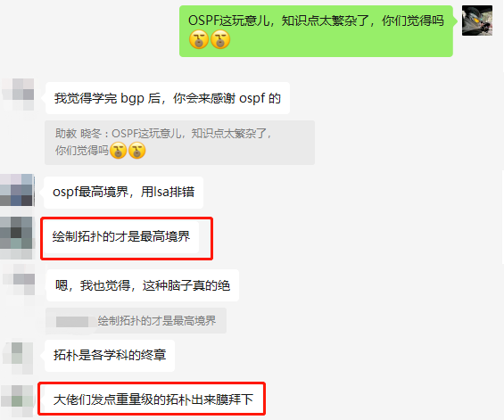Select the '拓朴是各学科的终章' message bubble

(110, 356)
